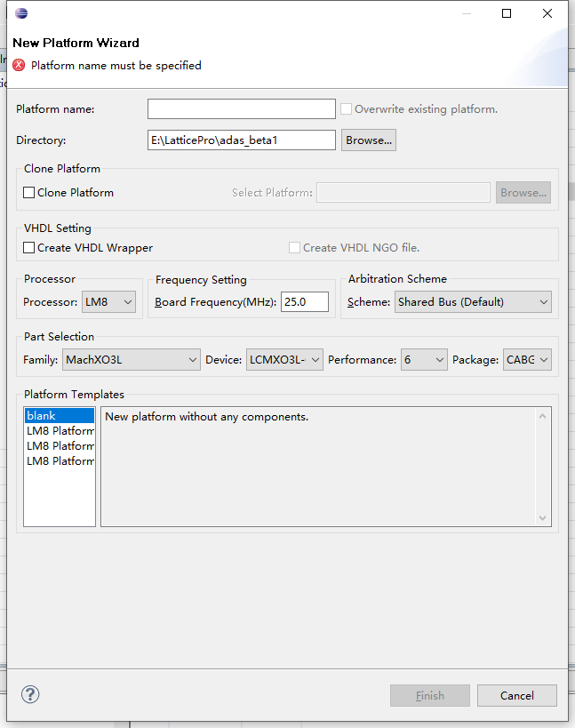The width and height of the screenshot is (575, 728).
Task: Maximize the New Platform Wizard window
Action: 507,13
